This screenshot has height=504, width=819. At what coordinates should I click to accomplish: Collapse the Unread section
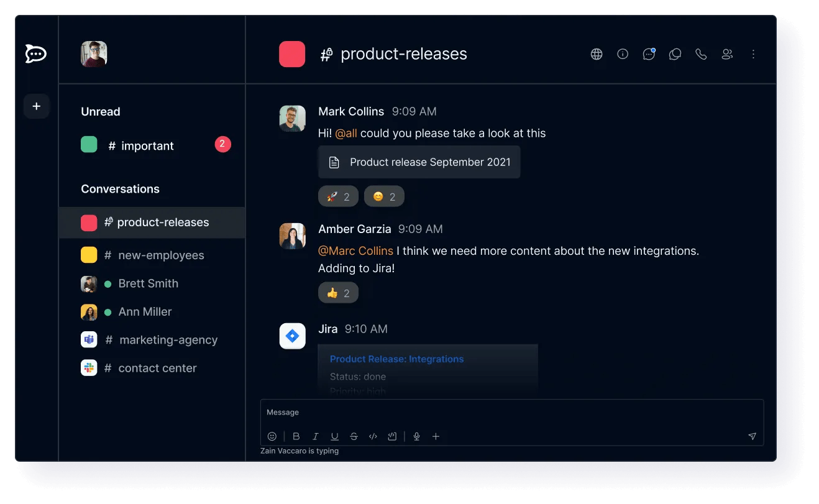pos(100,112)
